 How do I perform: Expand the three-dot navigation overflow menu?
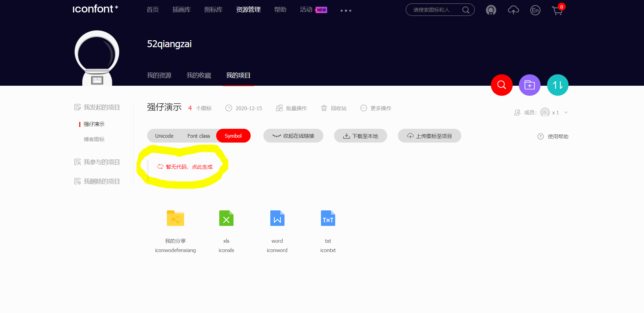click(346, 11)
